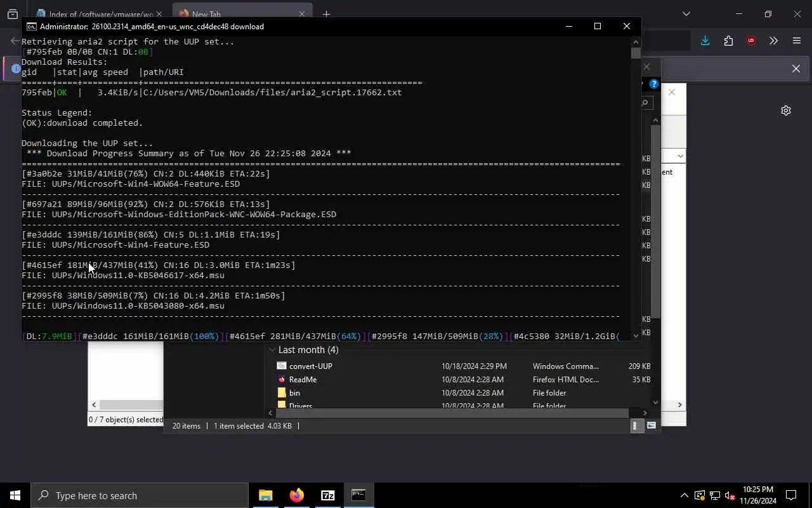The height and width of the screenshot is (508, 812).
Task: Switch to the Firefox New Tab tab
Action: point(241,14)
